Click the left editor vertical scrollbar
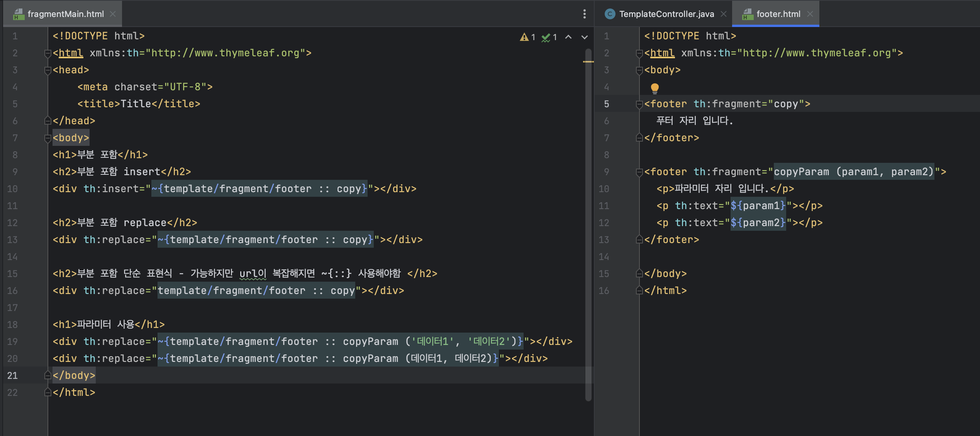Screen dimensions: 980x436 (x=588, y=232)
